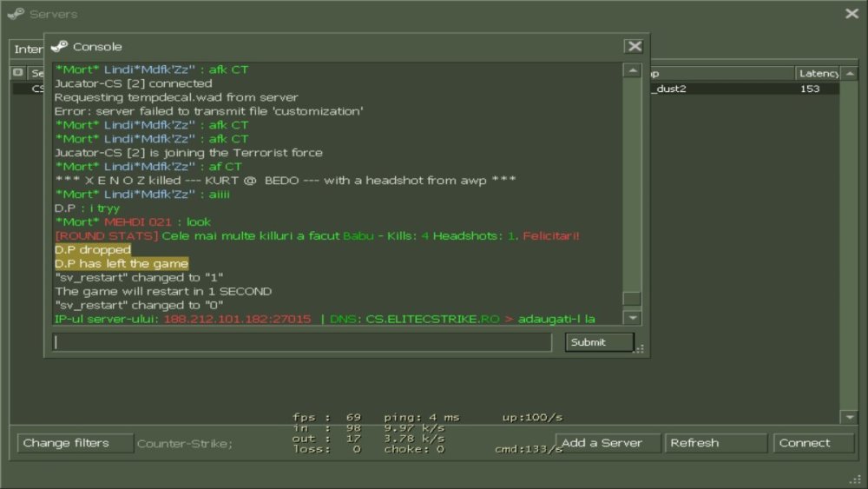The height and width of the screenshot is (489, 868).
Task: Close the Servers window
Action: (x=852, y=13)
